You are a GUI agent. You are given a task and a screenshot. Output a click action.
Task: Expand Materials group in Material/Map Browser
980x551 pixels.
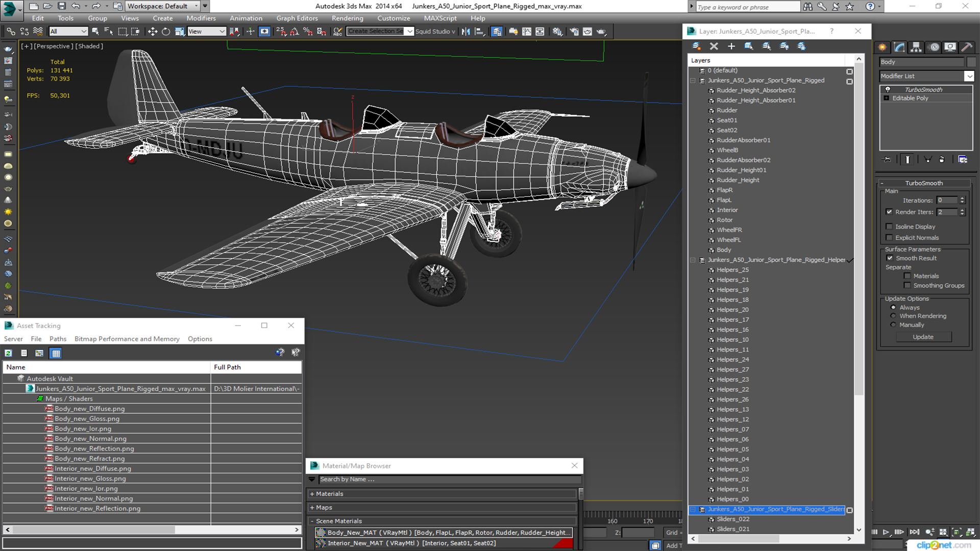point(312,494)
